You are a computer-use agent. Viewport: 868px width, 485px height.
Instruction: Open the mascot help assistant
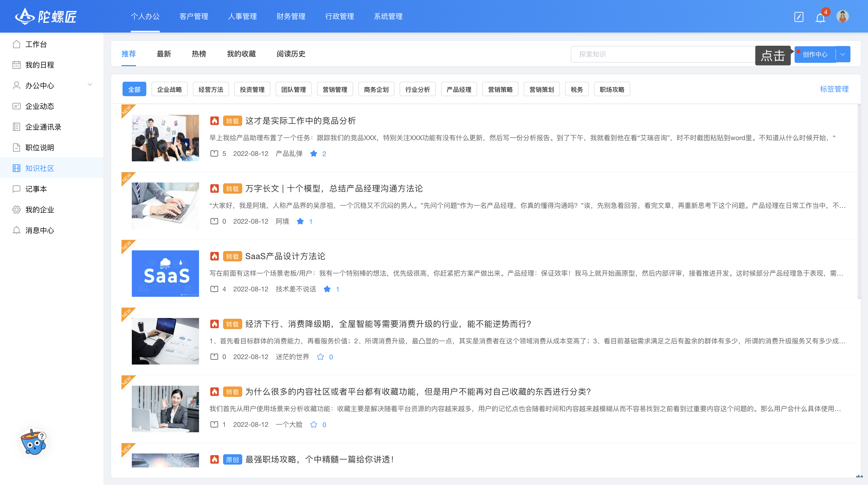(x=33, y=442)
